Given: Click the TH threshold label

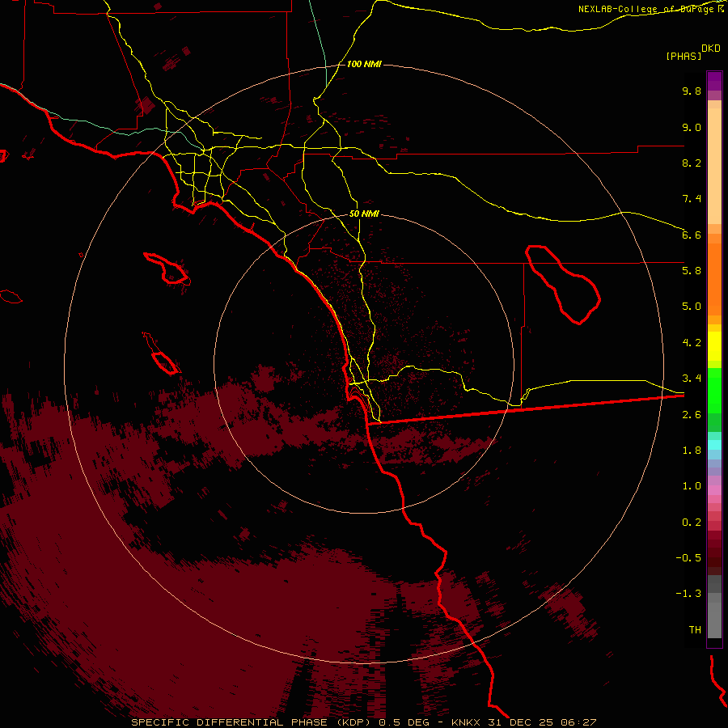Looking at the screenshot, I should coord(695,630).
